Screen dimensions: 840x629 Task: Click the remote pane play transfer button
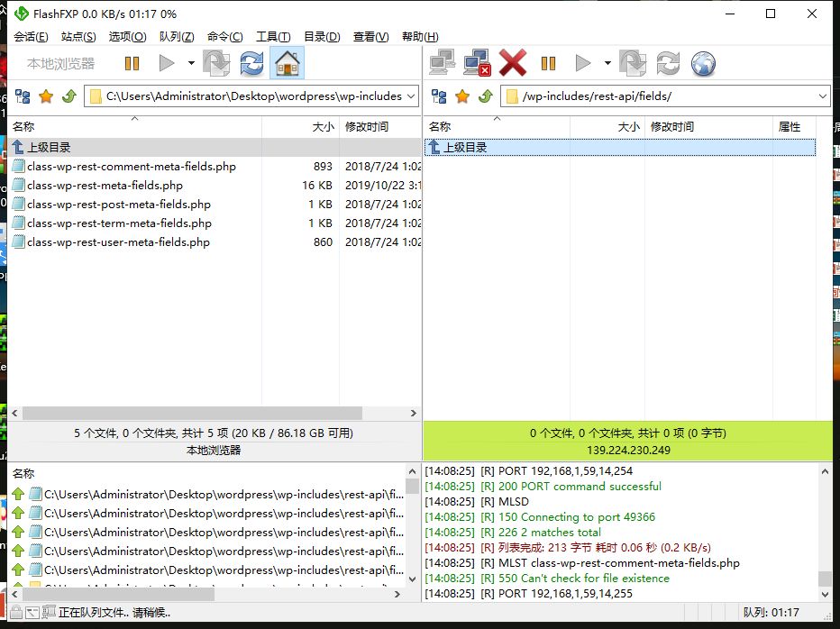pyautogui.click(x=583, y=63)
